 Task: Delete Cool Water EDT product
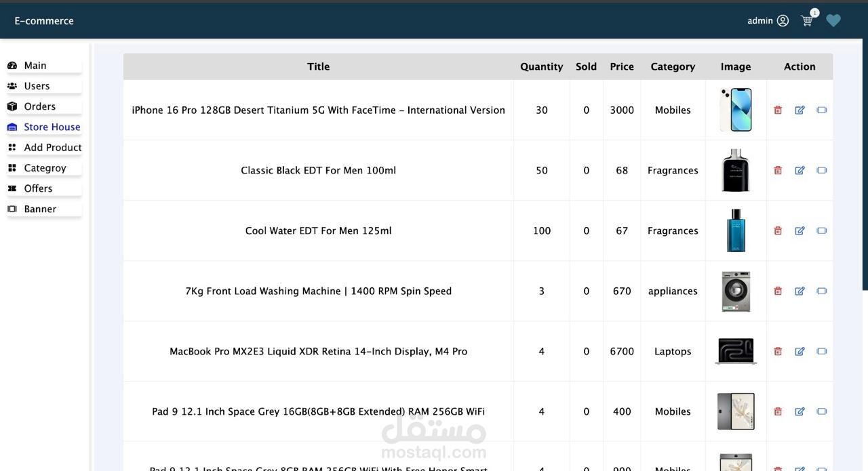(x=778, y=230)
